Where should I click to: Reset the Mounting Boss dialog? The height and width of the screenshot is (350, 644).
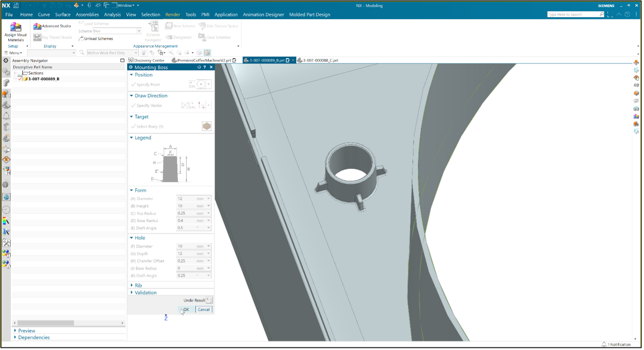pyautogui.click(x=199, y=67)
